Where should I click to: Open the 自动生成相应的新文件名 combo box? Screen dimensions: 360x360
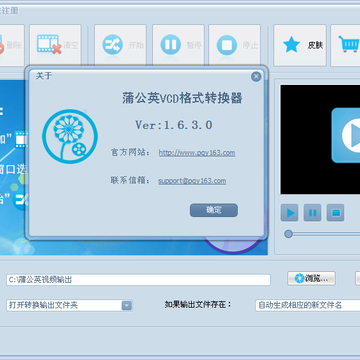[307, 305]
